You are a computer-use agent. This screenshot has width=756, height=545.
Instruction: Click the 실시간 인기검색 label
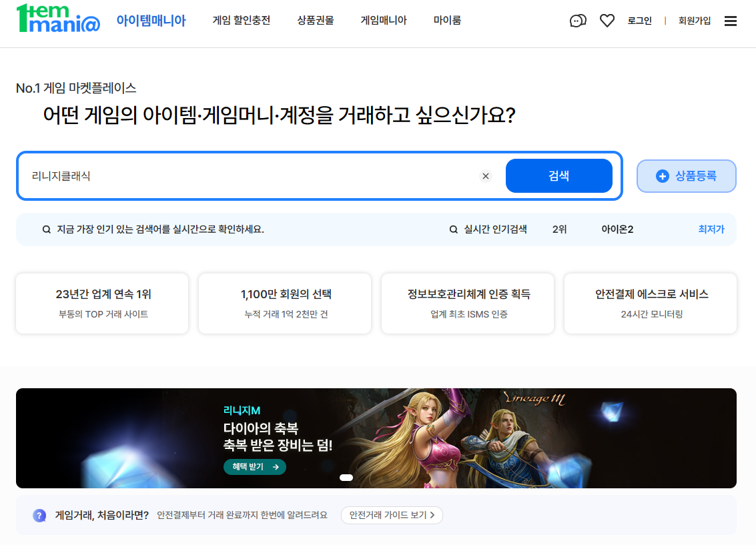coord(495,229)
